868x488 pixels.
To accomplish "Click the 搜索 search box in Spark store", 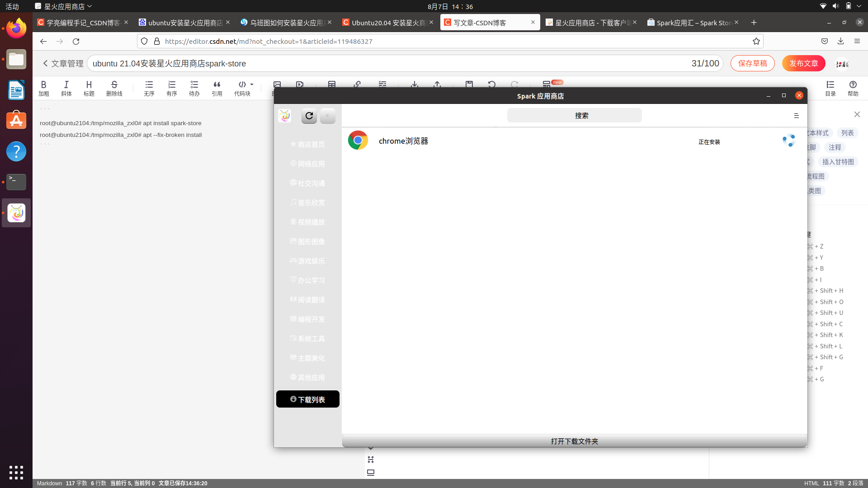I will pyautogui.click(x=574, y=115).
